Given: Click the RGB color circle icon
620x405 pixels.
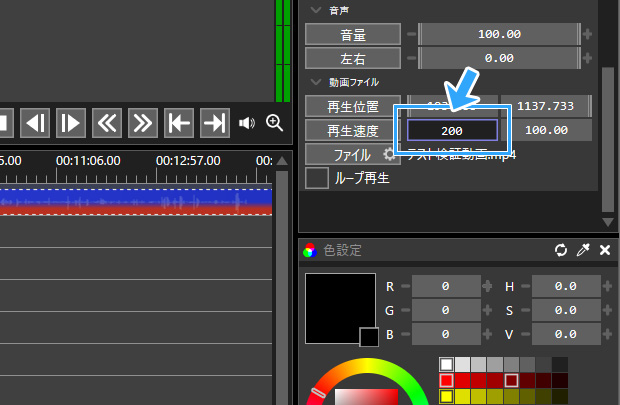Looking at the screenshot, I should coord(310,250).
